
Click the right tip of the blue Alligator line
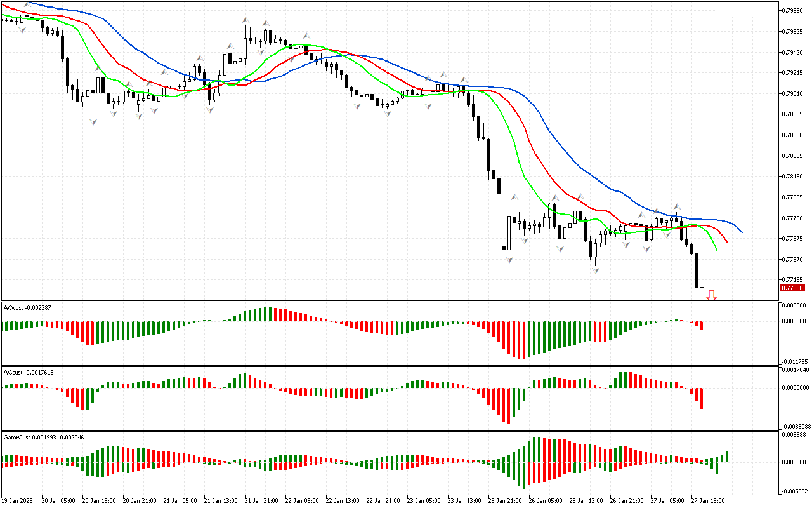coord(742,232)
